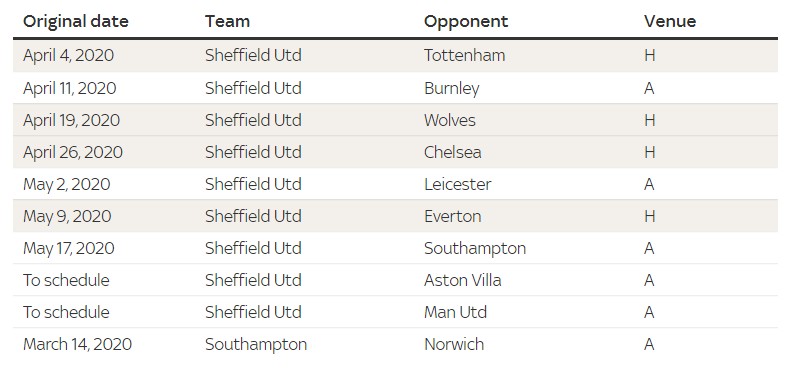The image size is (799, 385).
Task: Select the Leicester opponent cell
Action: pyautogui.click(x=458, y=184)
